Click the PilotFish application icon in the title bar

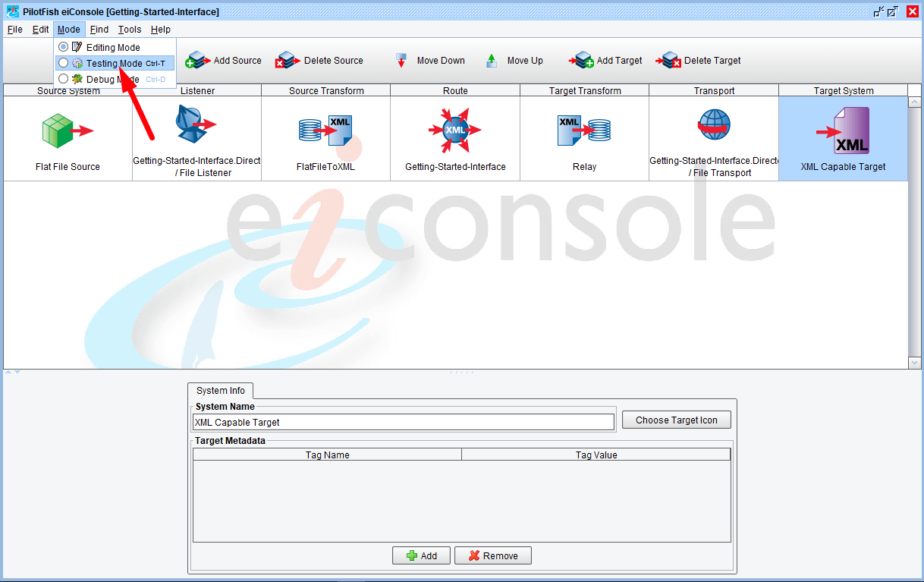[13, 11]
